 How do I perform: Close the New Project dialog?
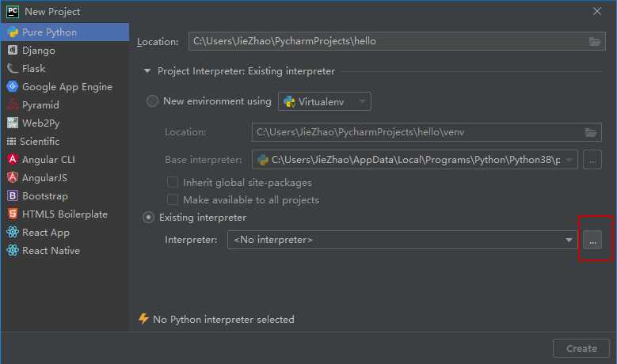click(597, 11)
